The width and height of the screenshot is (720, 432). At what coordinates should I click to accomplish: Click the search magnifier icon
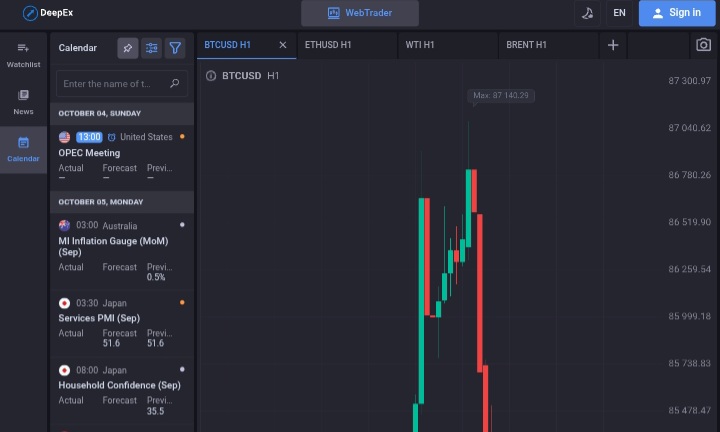tap(174, 84)
